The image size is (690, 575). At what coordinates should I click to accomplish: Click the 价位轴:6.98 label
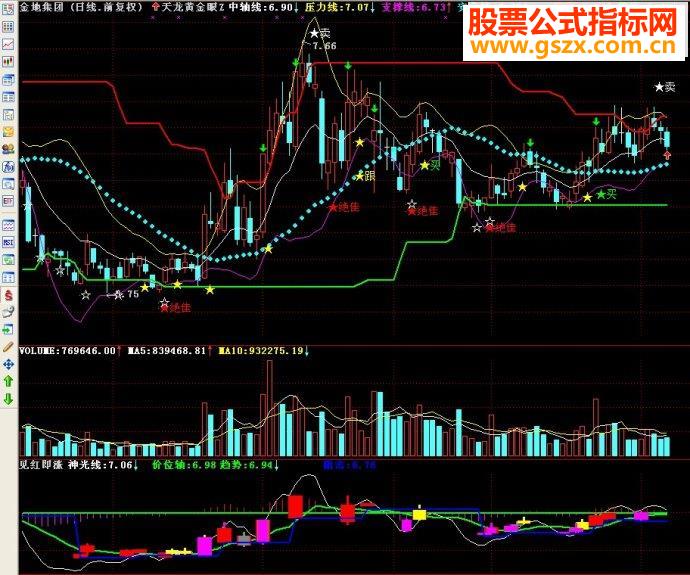184,465
